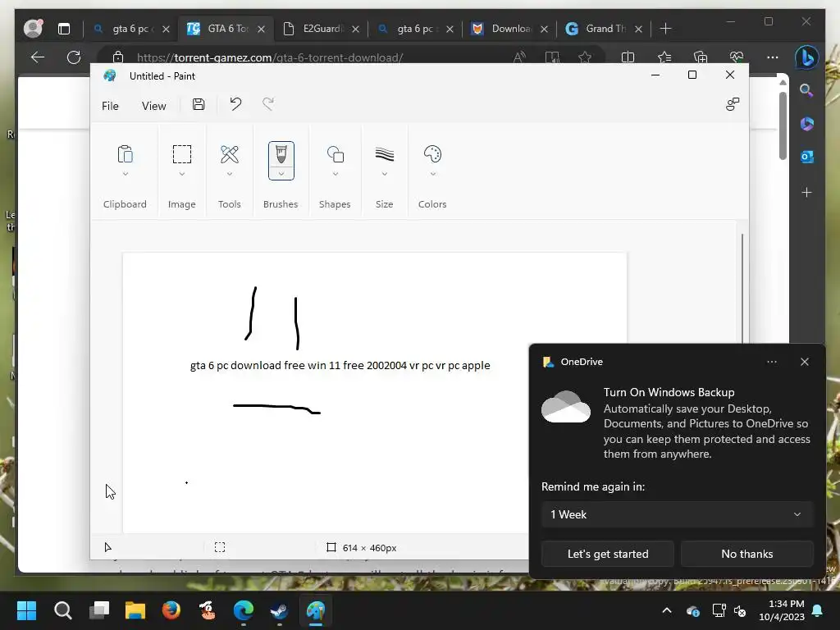Open Edge browser essentials heart icon
The image size is (840, 630).
pyautogui.click(x=737, y=57)
